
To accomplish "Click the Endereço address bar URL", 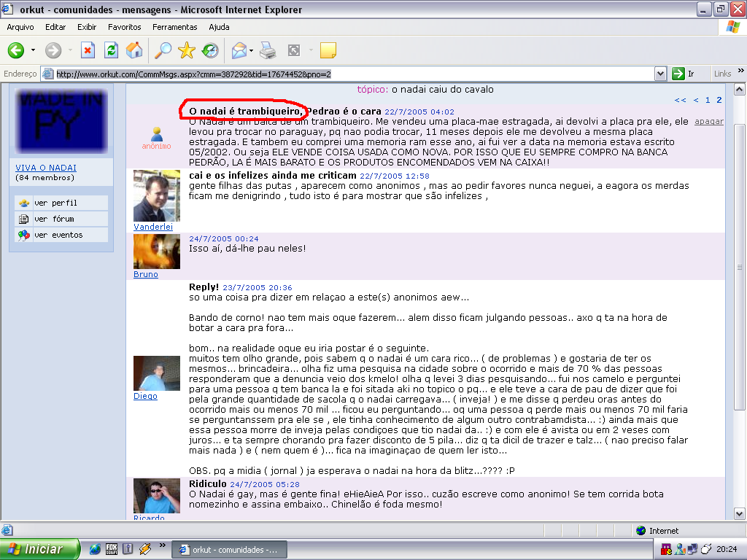I will coord(193,74).
